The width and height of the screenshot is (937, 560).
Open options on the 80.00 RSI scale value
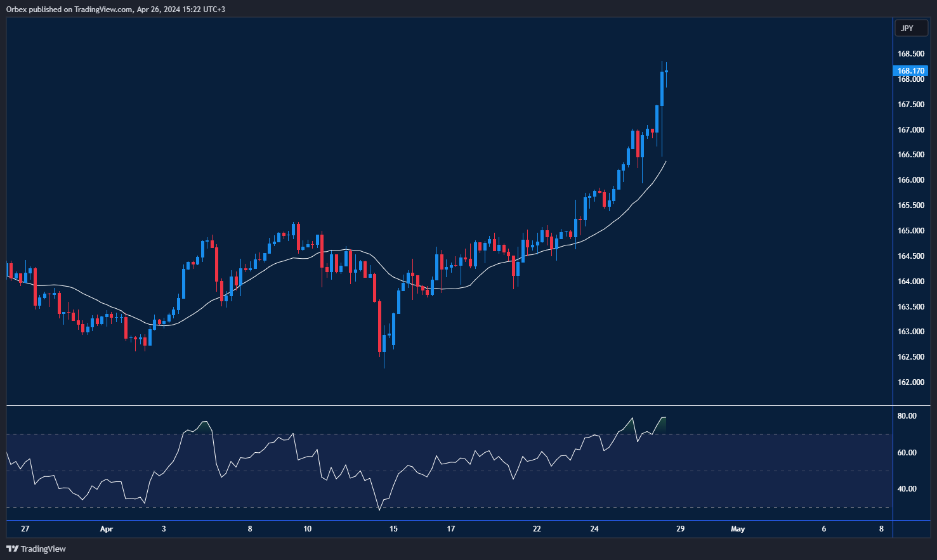(908, 416)
